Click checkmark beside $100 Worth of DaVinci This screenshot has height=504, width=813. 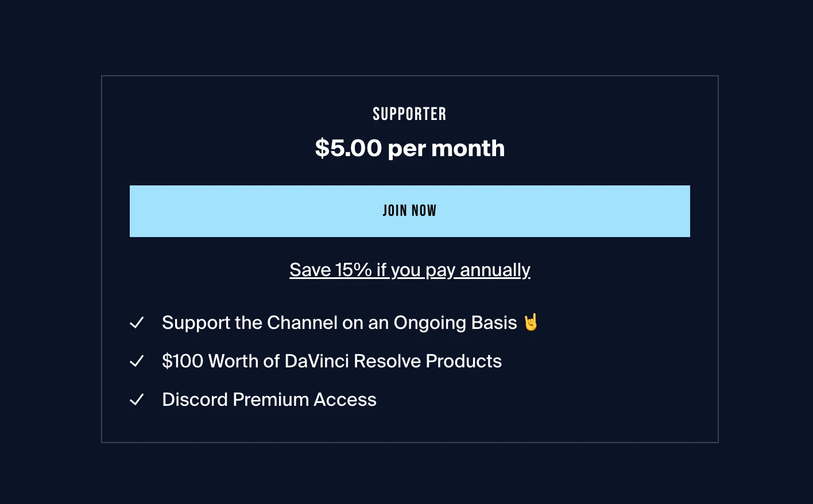(137, 361)
